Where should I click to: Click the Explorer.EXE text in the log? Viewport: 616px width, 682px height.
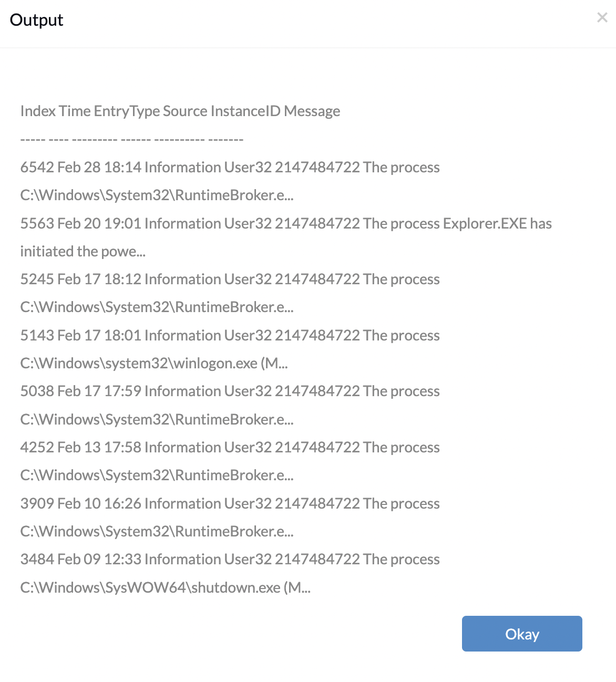pyautogui.click(x=485, y=223)
